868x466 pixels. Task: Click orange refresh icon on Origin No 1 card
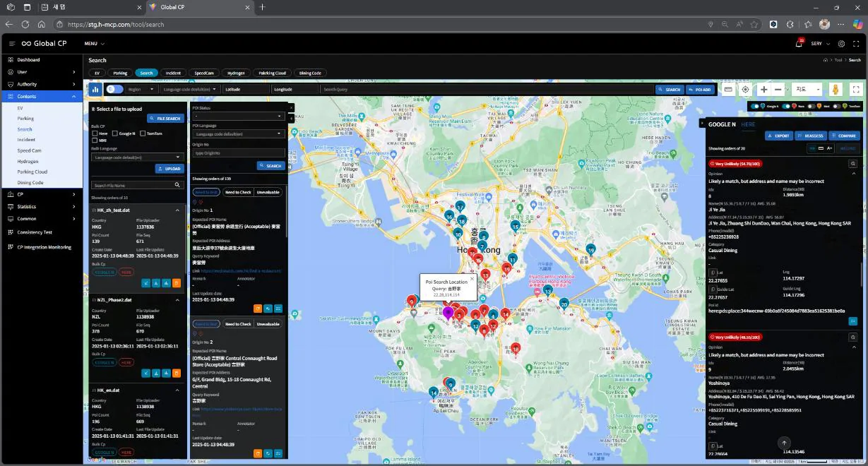tap(258, 308)
